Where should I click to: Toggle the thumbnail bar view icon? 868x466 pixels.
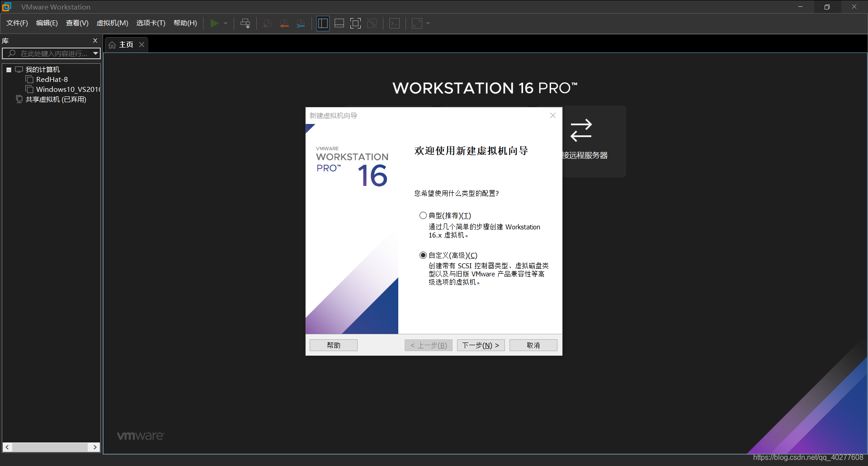tap(340, 24)
